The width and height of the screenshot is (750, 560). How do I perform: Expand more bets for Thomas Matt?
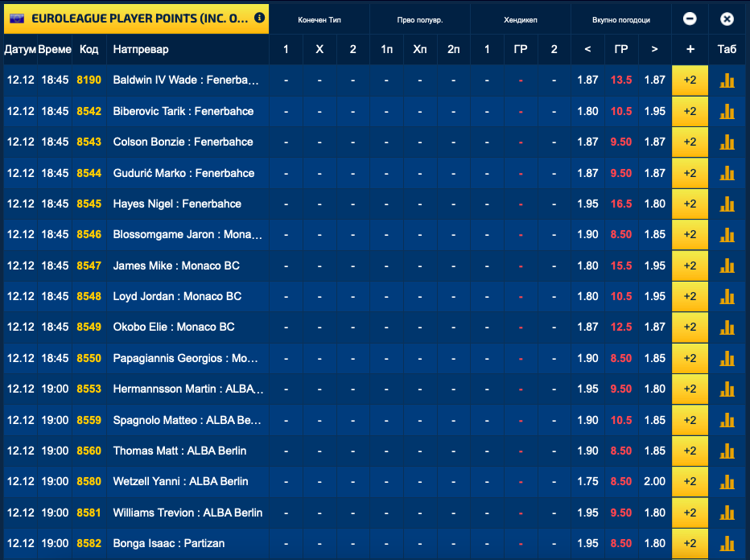pos(690,451)
